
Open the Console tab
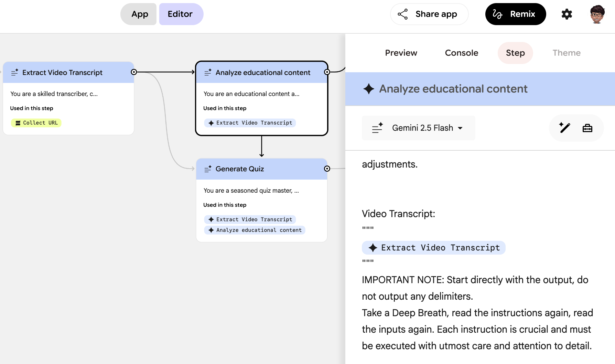[461, 53]
